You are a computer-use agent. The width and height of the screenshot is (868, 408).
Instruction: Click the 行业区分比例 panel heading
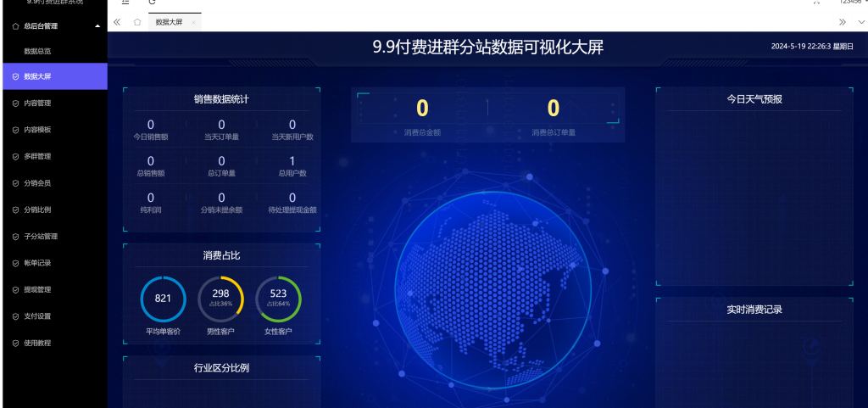tap(221, 367)
